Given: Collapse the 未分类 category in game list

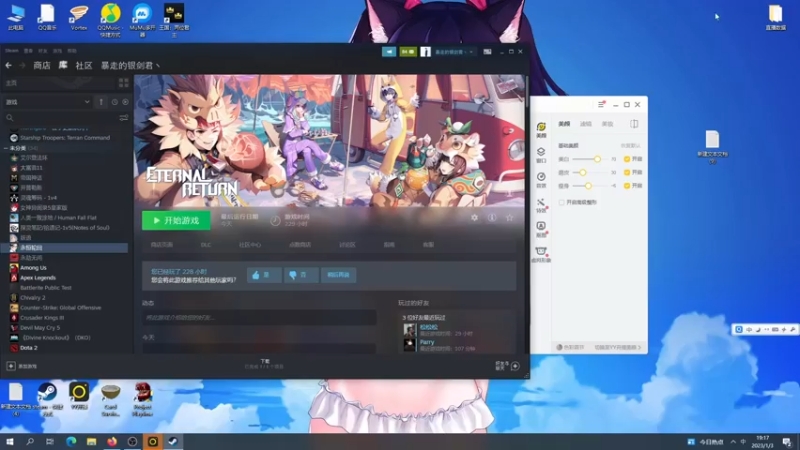Looking at the screenshot, I should pyautogui.click(x=6, y=148).
